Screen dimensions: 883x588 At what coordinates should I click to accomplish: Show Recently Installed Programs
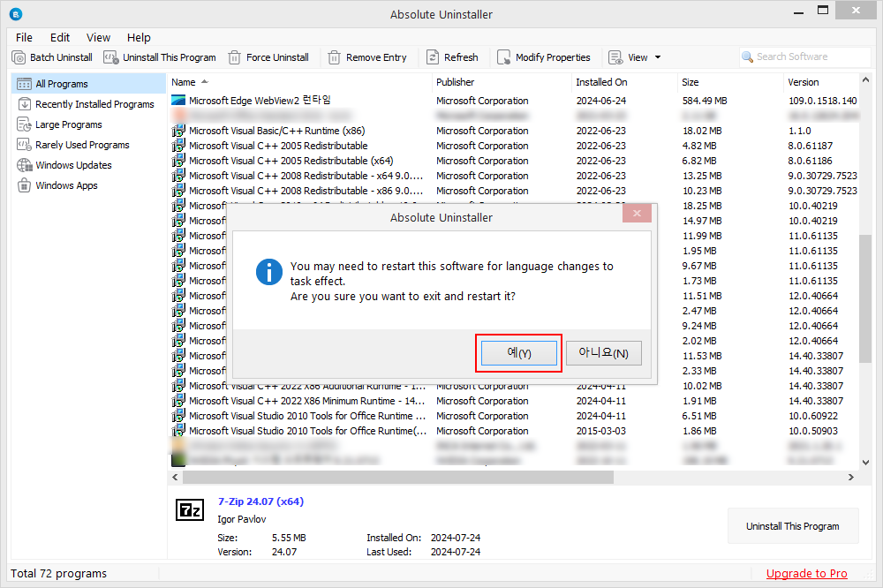[88, 104]
